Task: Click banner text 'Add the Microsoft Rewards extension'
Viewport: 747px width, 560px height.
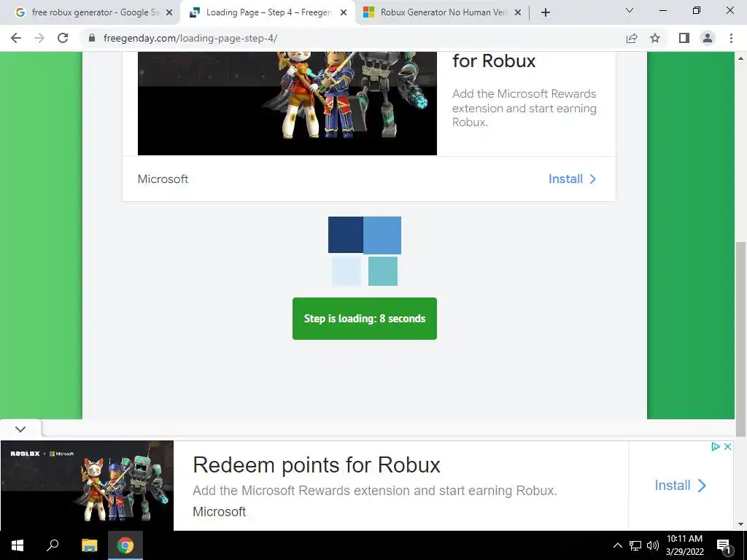Action: pyautogui.click(x=374, y=491)
